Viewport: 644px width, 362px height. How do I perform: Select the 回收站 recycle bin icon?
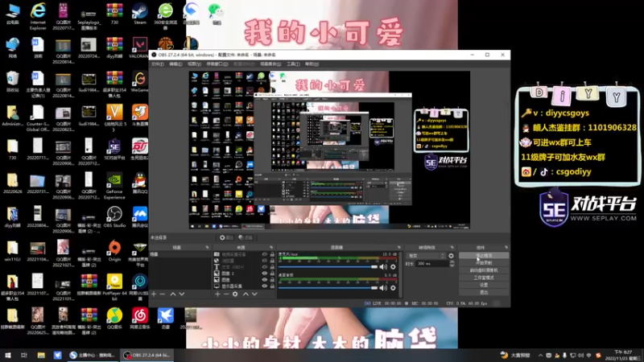tap(13, 81)
